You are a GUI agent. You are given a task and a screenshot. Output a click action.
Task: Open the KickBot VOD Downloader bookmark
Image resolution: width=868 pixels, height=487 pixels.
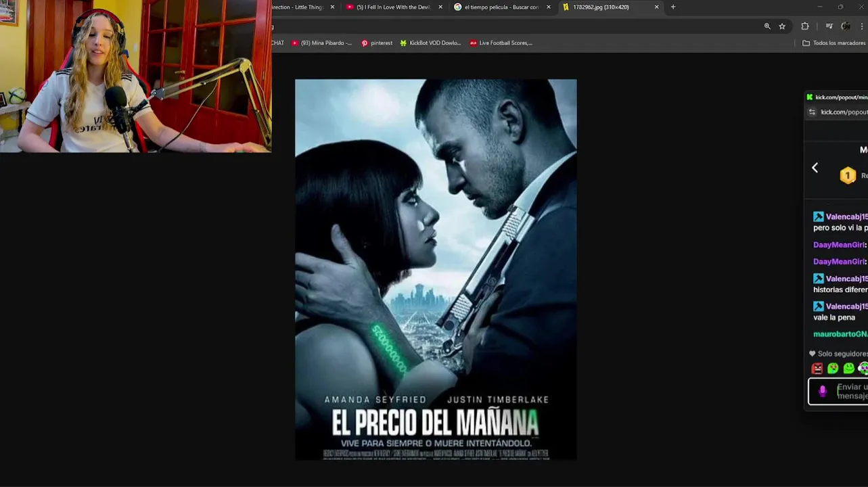pos(430,43)
